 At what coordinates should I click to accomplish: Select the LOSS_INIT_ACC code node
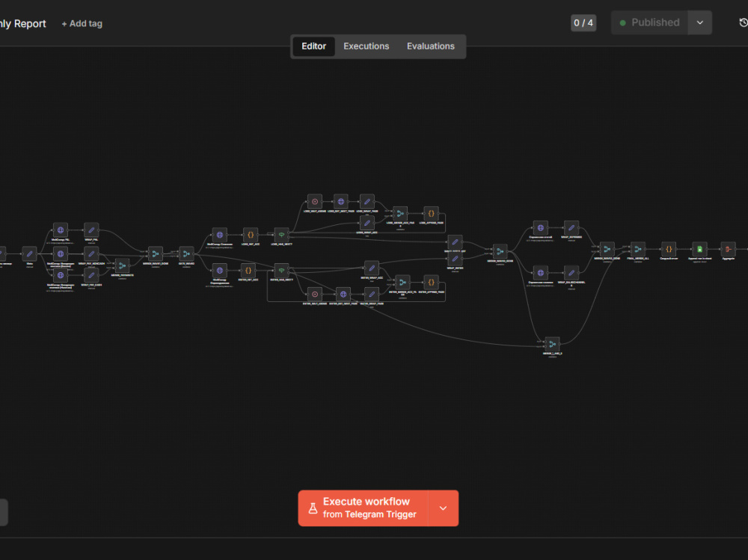251,235
